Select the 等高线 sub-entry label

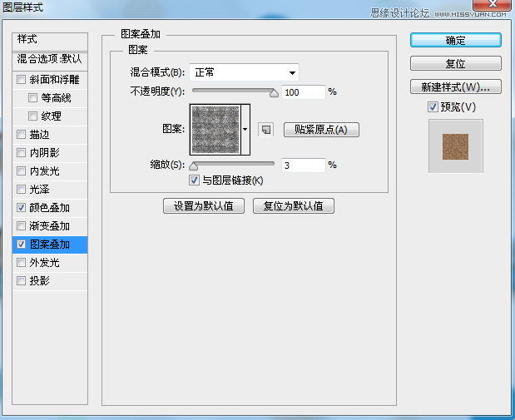[x=57, y=98]
